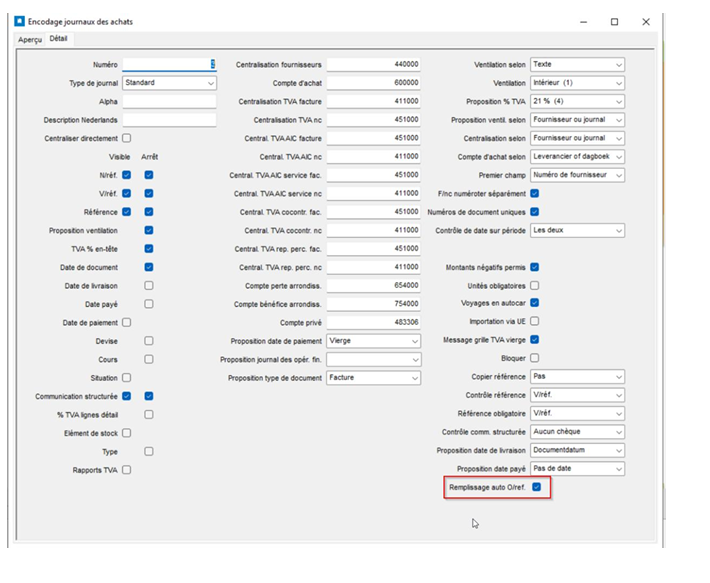Uncheck N/réf. Visible checkbox
The width and height of the screenshot is (710, 583).
click(127, 175)
